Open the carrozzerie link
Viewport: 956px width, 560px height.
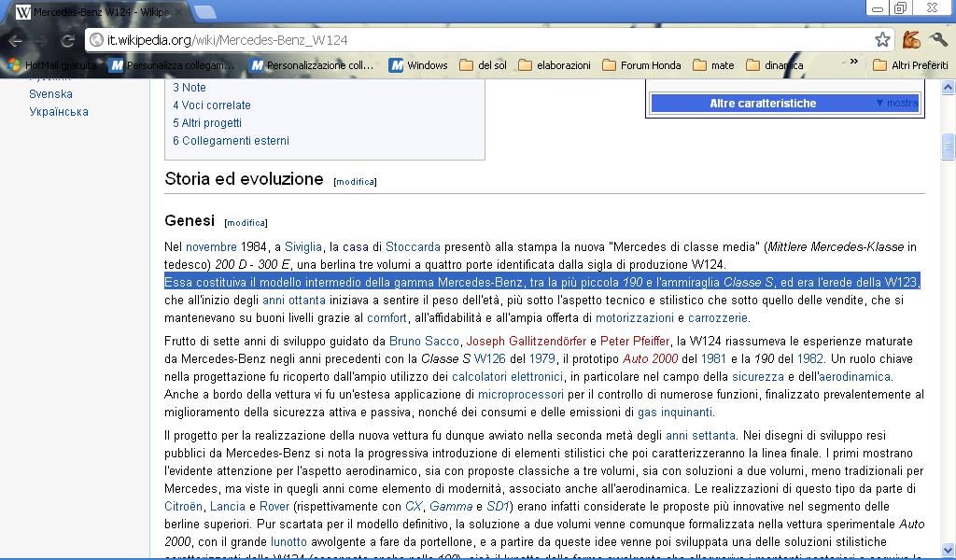(718, 317)
